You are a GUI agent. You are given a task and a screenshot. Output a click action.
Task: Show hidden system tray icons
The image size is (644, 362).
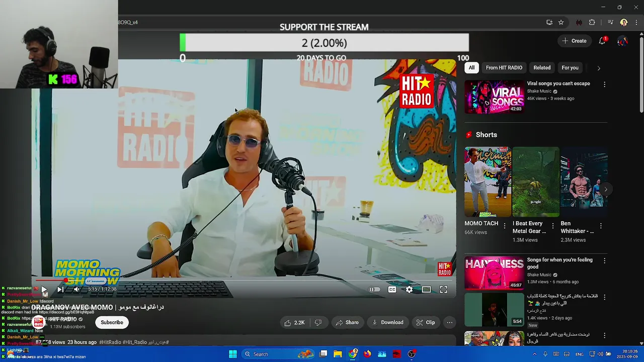(534, 354)
